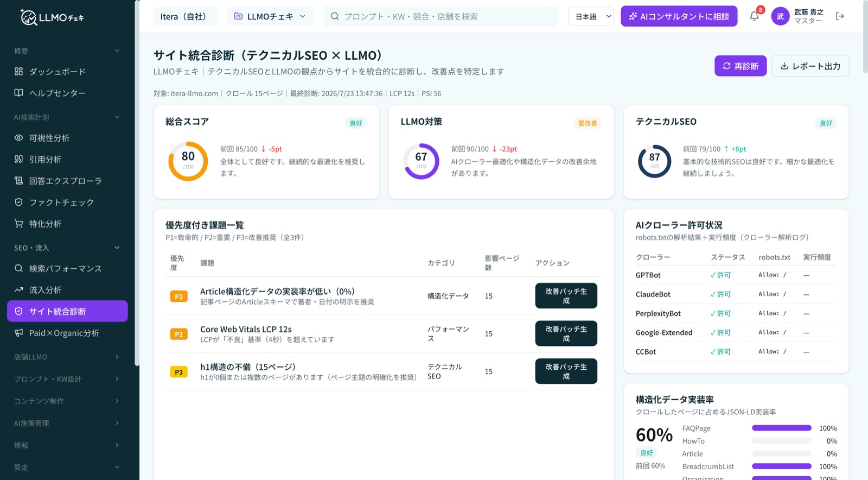The width and height of the screenshot is (868, 480).
Task: Click the P3 badge of h1構造の不備 row
Action: (178, 372)
